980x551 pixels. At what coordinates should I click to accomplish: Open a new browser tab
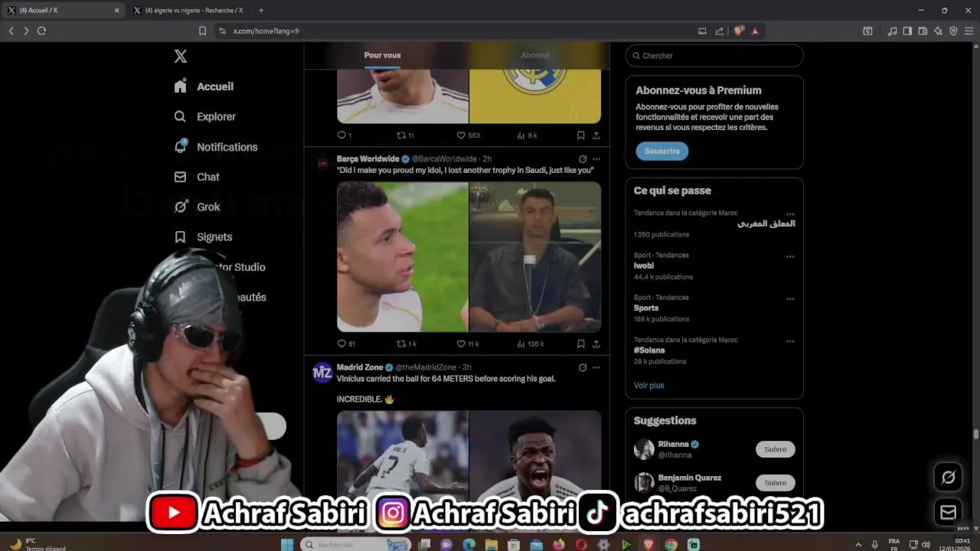(x=261, y=10)
